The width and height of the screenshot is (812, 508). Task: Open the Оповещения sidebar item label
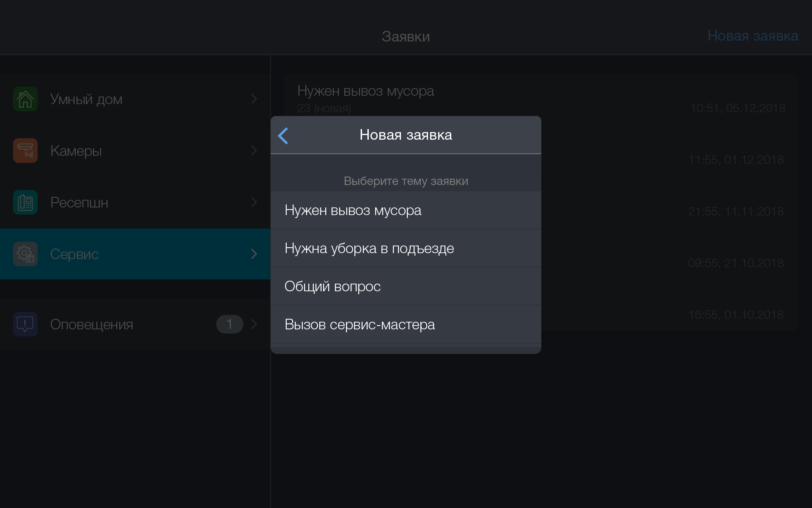pyautogui.click(x=91, y=324)
